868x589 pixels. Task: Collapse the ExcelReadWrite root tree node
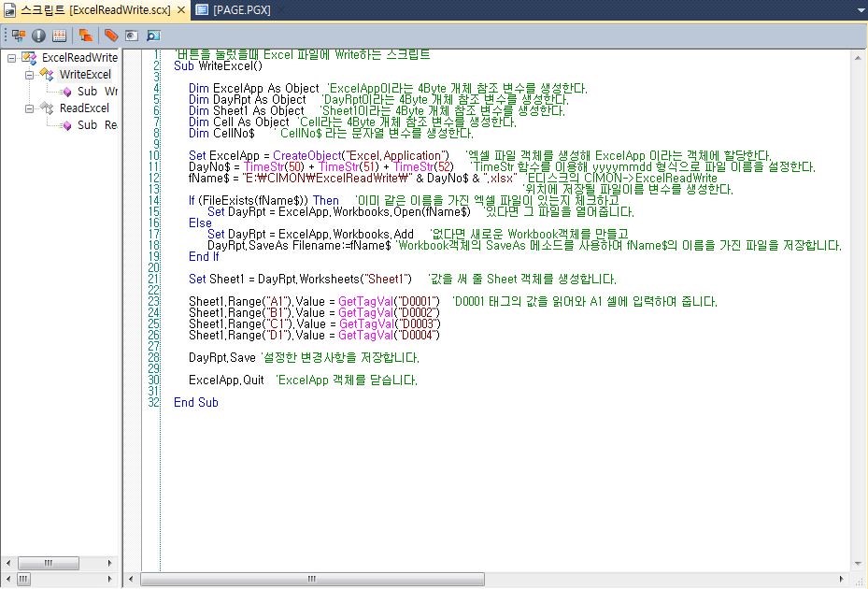point(11,58)
